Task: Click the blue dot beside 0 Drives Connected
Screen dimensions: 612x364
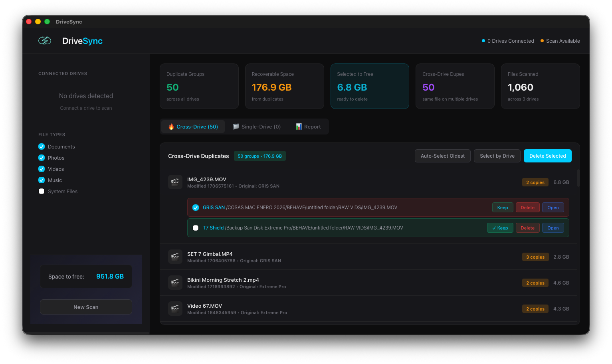Action: pos(483,40)
